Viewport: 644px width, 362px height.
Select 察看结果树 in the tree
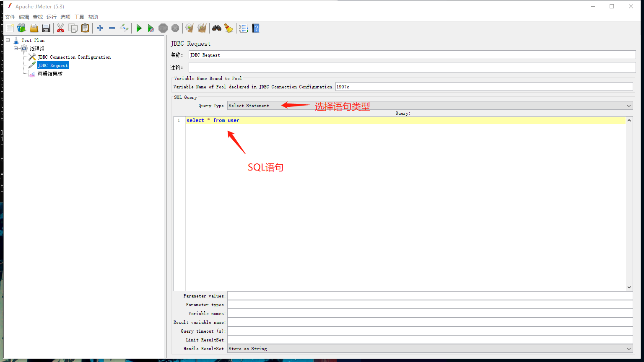click(x=50, y=74)
